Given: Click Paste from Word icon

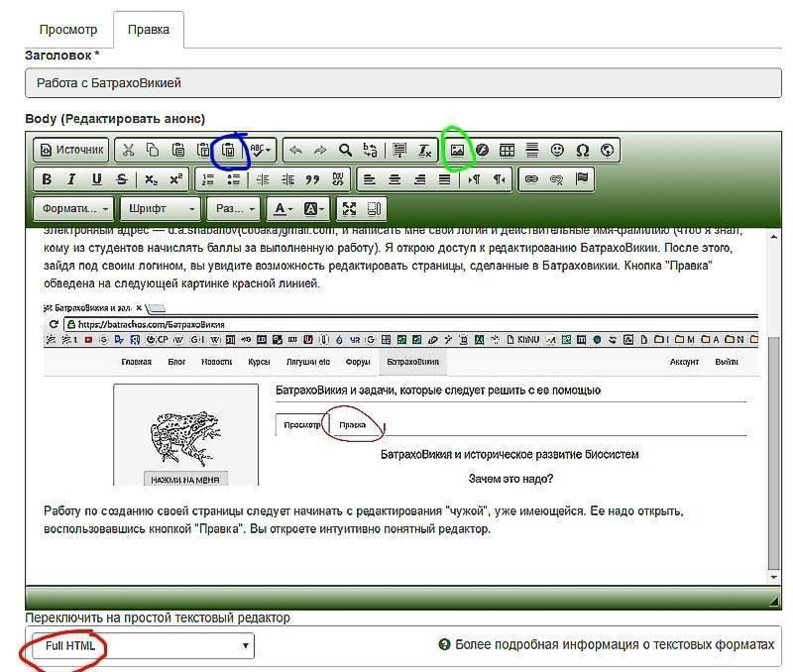Looking at the screenshot, I should tap(229, 151).
